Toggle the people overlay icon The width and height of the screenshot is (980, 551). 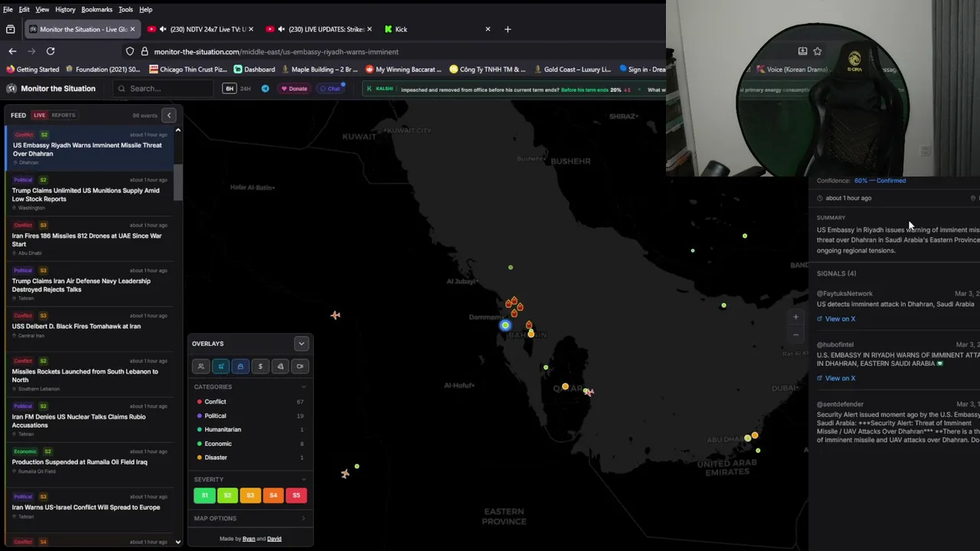click(x=201, y=367)
